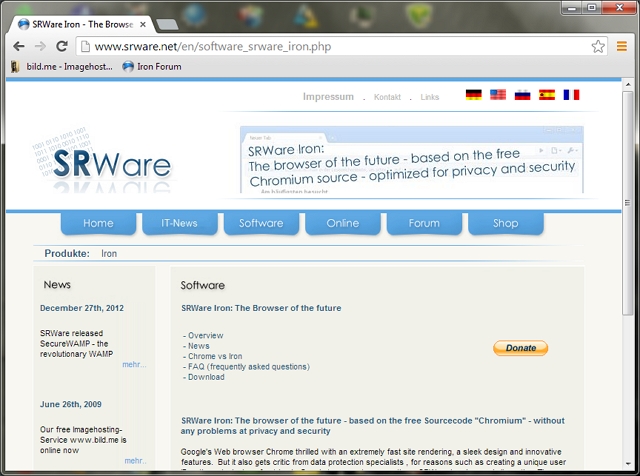Close the SRWare Iron tab

point(143,24)
